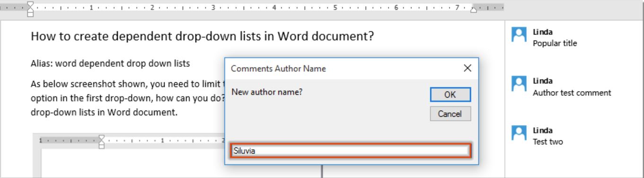Close the Comments Author Name dialog
This screenshot has height=178, width=644.
467,68
